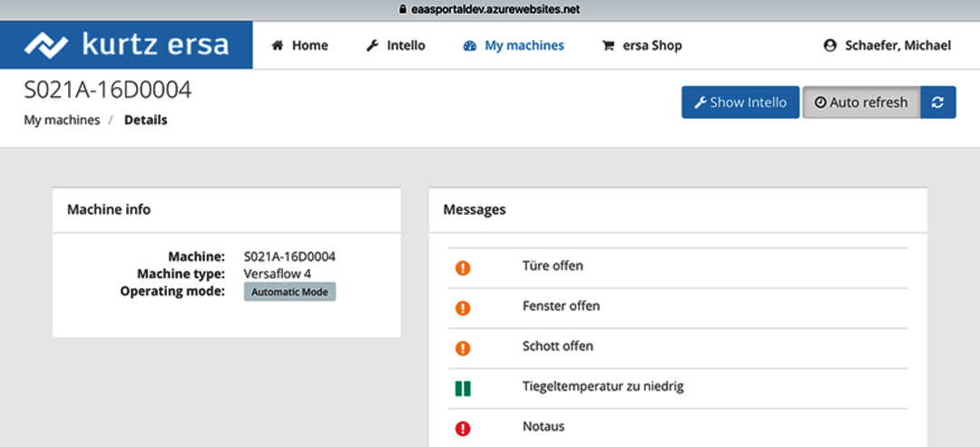Screen dimensions: 980x447
Task: Click the Versaflow 4 machine type value
Action: [x=278, y=274]
